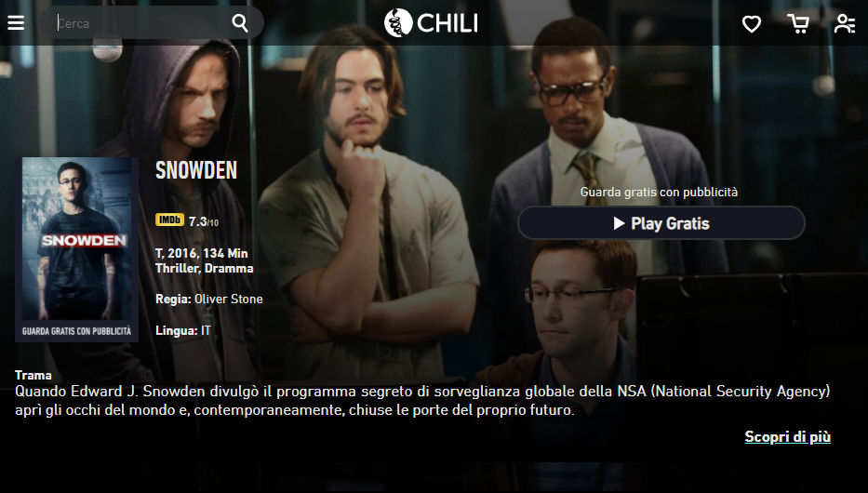Open the shopping cart
Viewport: 868px width, 493px height.
pos(798,24)
